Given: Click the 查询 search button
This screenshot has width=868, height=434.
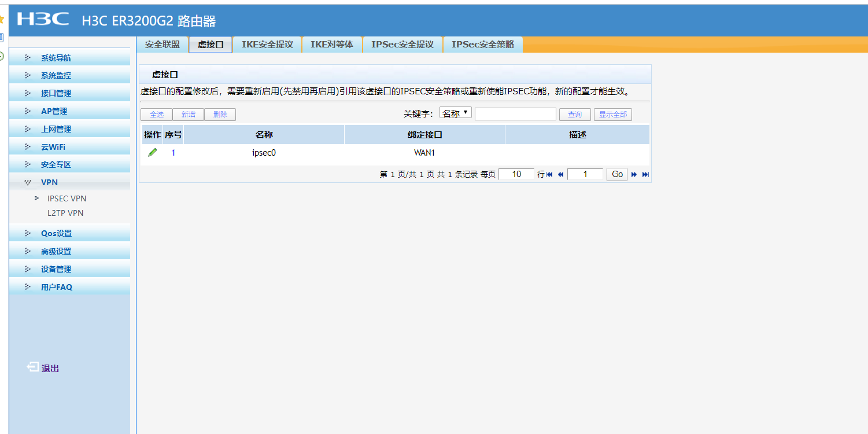Looking at the screenshot, I should point(575,115).
